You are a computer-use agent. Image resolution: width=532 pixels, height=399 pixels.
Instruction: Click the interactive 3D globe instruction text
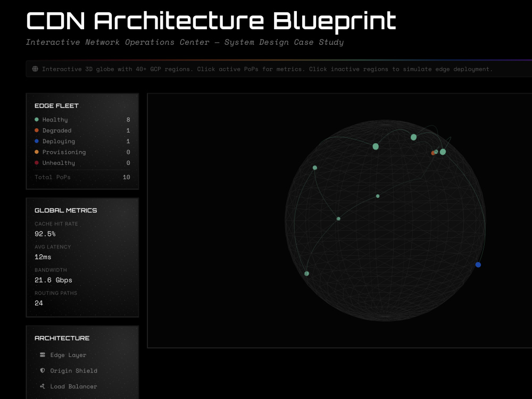[268, 69]
